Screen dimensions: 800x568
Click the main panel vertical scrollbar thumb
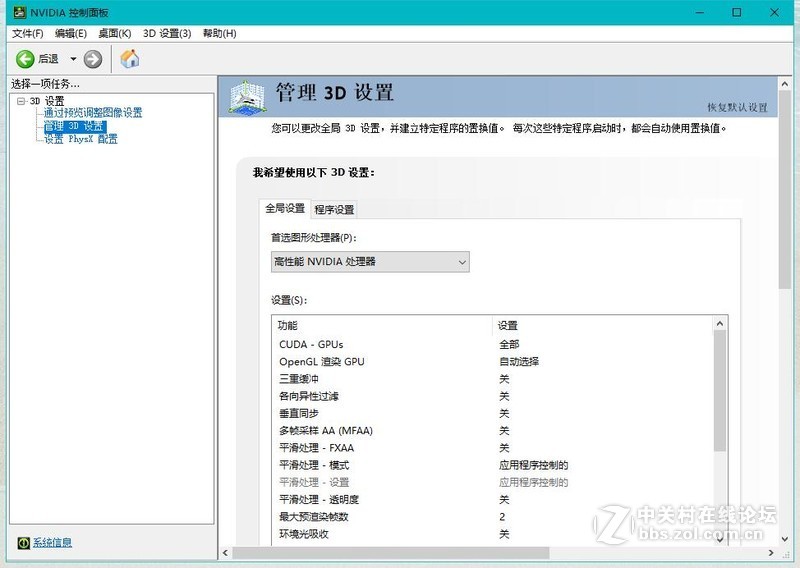785,190
